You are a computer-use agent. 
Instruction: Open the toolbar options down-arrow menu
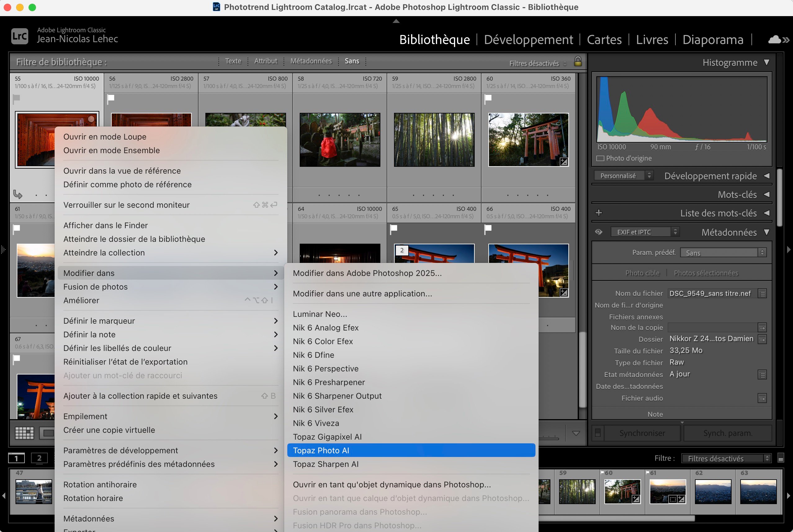pyautogui.click(x=576, y=433)
